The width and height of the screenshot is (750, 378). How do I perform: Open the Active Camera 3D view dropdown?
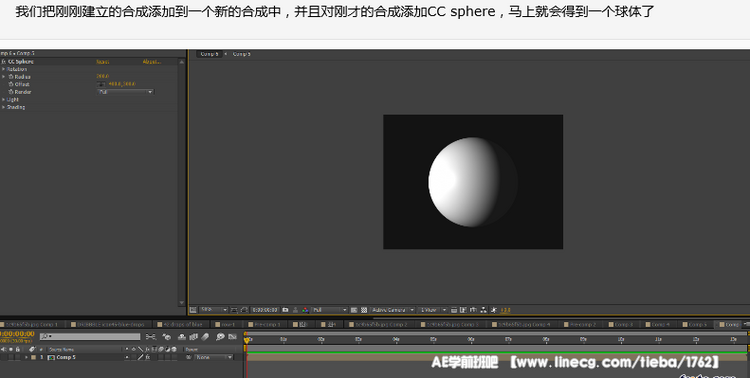pyautogui.click(x=393, y=310)
